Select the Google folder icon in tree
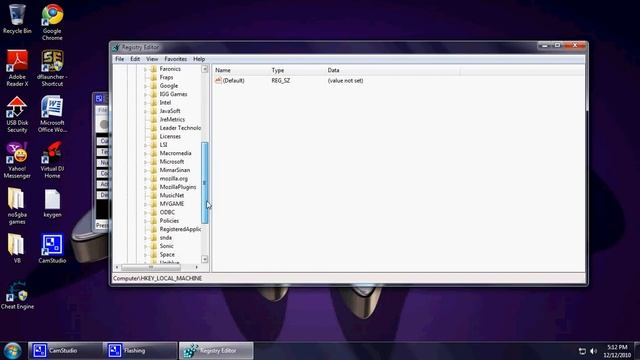The height and width of the screenshot is (360, 640). click(154, 86)
